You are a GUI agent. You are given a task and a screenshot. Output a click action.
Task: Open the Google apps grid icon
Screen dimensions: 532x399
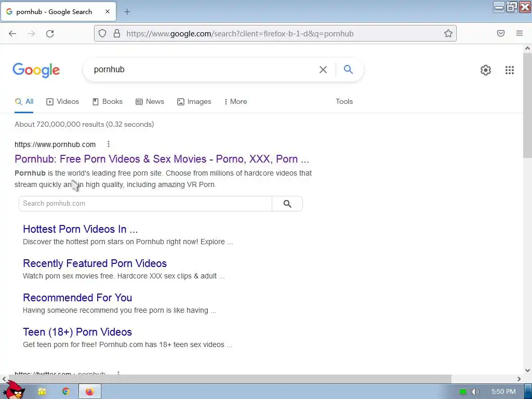[x=509, y=70]
